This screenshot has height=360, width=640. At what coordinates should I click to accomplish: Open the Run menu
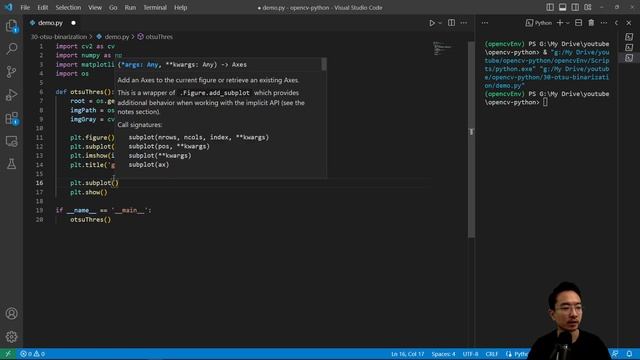[130, 7]
